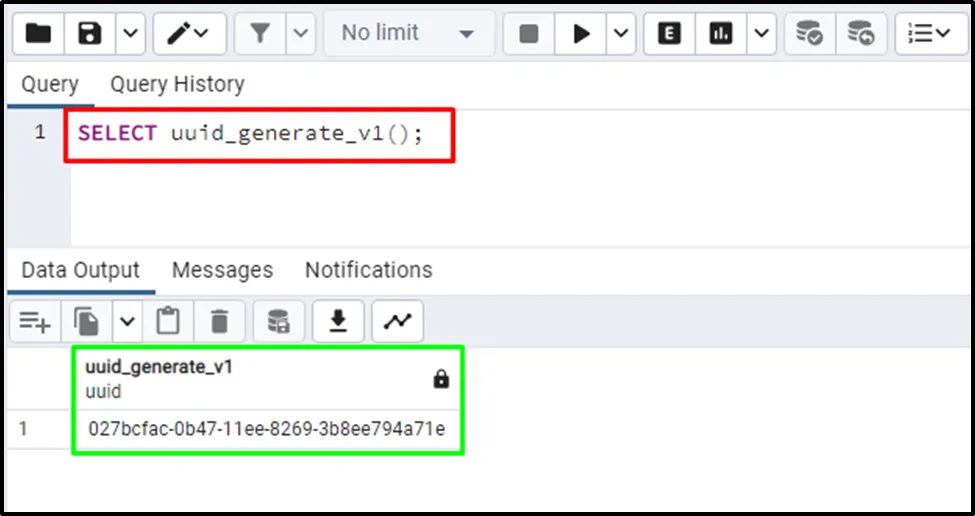Click the Rollback transaction icon

860,34
